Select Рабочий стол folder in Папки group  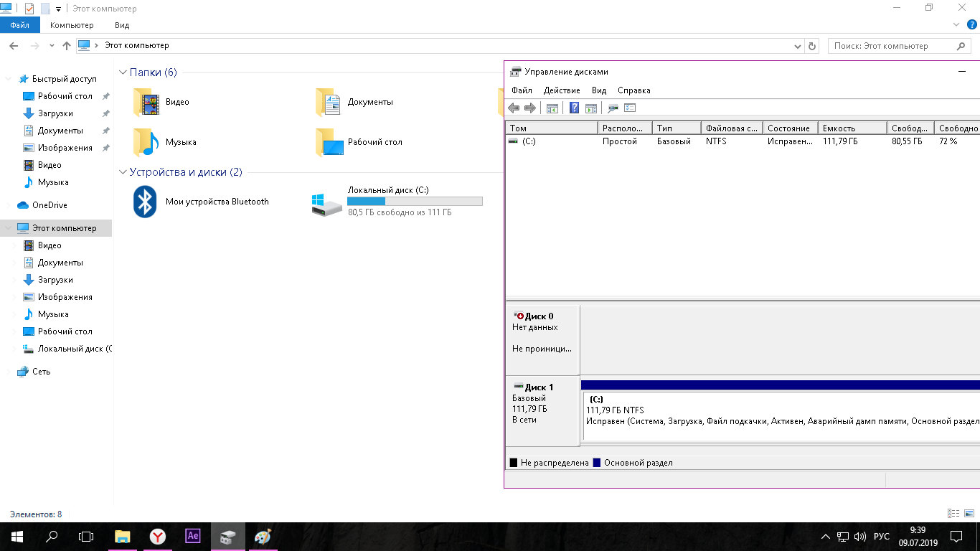(x=359, y=142)
